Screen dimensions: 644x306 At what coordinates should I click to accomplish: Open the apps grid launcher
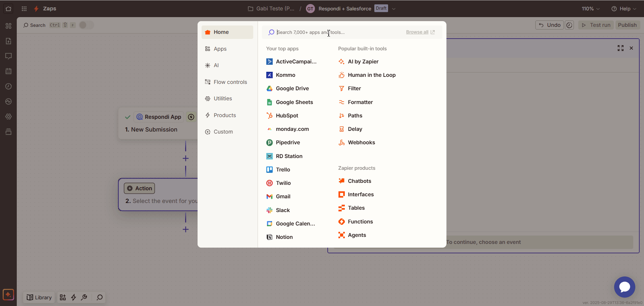tap(24, 9)
